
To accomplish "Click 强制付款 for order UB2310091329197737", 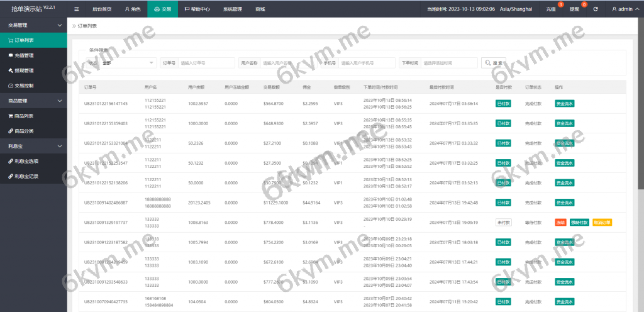I will [579, 223].
